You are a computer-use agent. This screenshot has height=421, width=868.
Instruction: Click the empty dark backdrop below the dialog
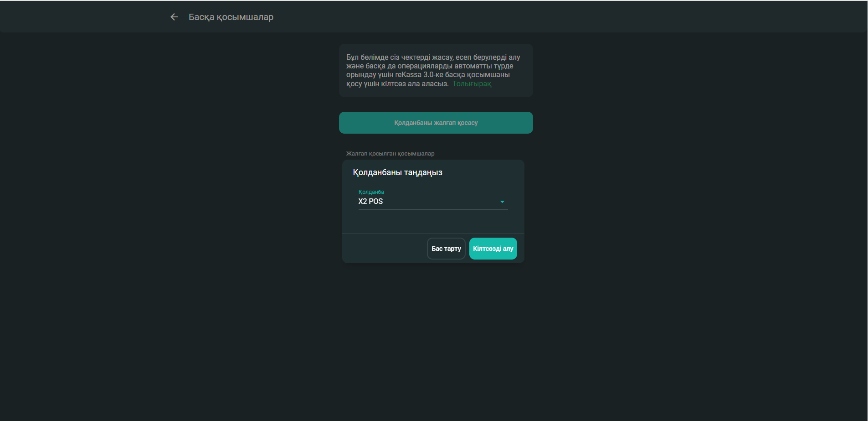433,342
